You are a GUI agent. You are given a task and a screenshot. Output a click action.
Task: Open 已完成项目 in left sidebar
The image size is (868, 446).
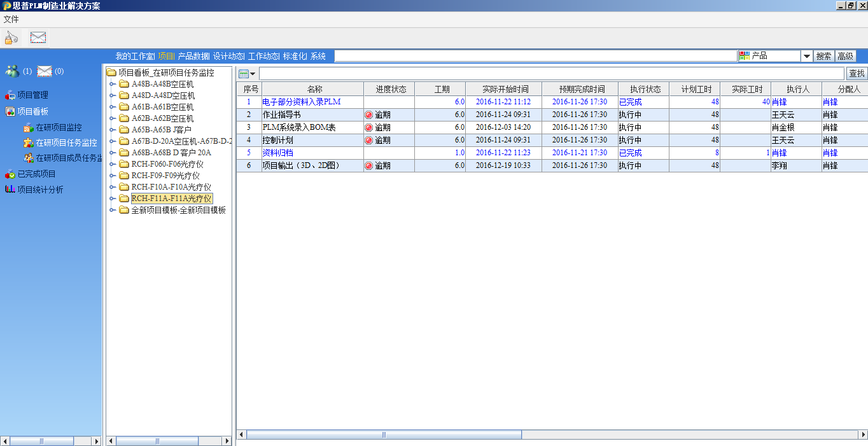(36, 174)
